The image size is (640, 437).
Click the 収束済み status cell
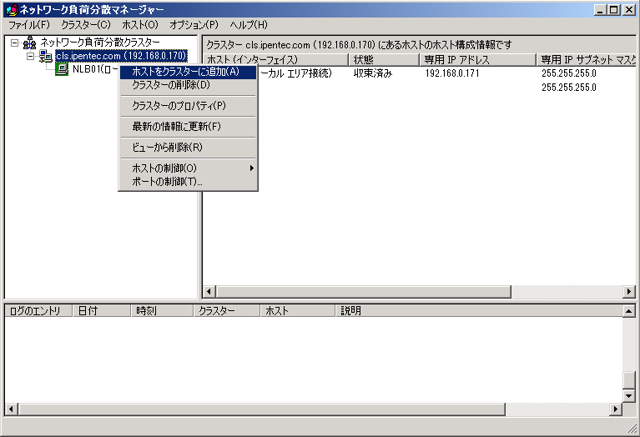coord(373,73)
